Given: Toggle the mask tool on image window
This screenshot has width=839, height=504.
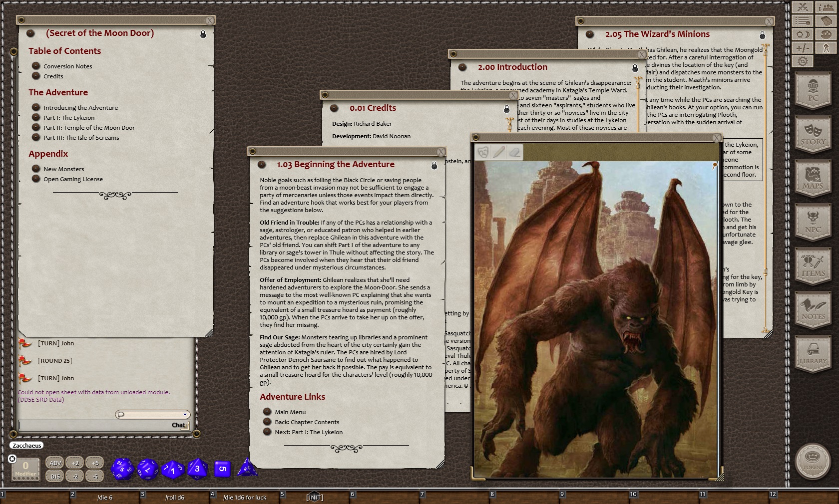Looking at the screenshot, I should (483, 152).
